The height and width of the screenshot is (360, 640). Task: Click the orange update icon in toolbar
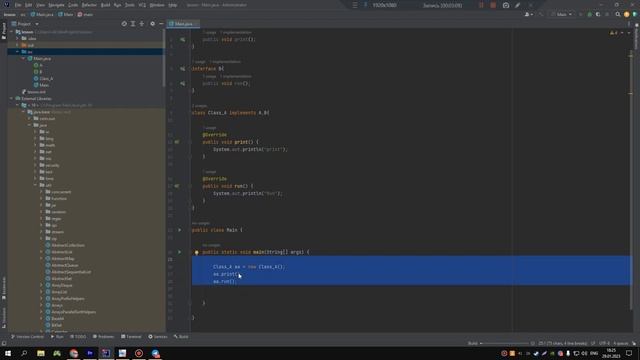pyautogui.click(x=627, y=14)
